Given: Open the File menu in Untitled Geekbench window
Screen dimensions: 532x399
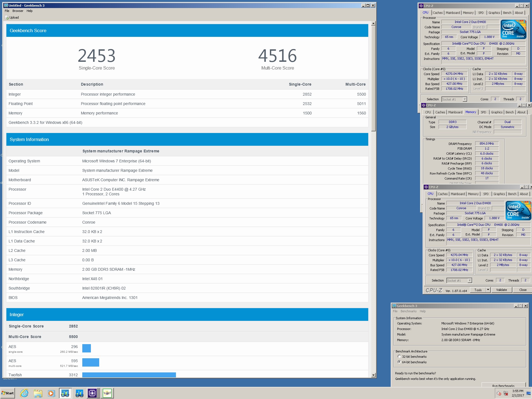Looking at the screenshot, I should 7,11.
